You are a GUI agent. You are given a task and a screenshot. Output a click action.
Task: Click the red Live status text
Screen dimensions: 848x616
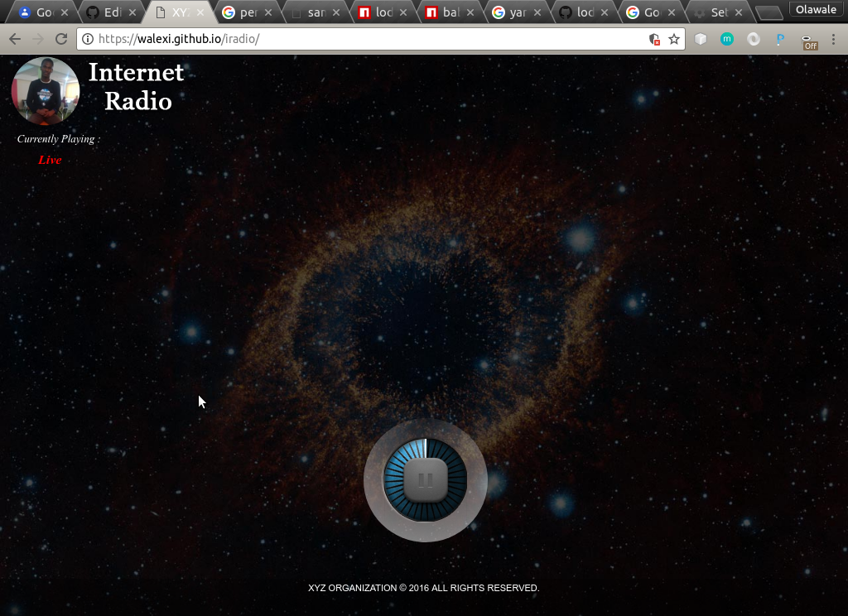coord(50,160)
